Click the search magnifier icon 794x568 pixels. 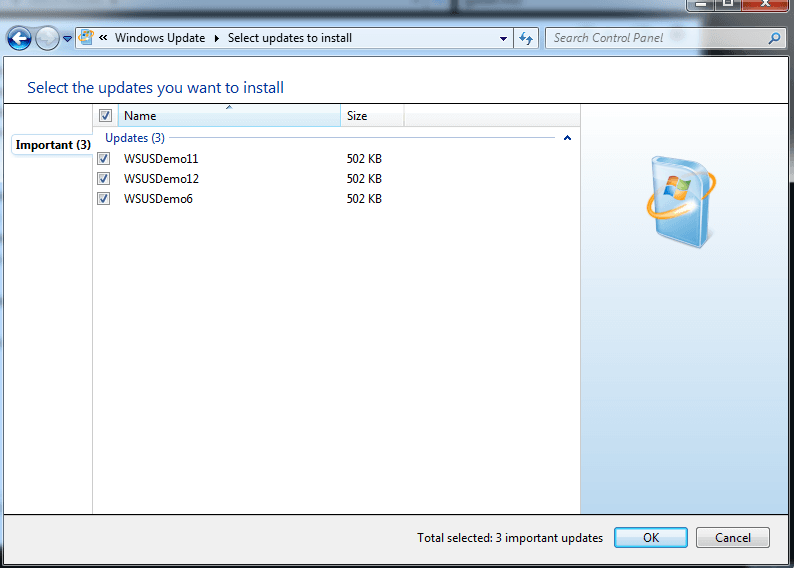point(774,38)
